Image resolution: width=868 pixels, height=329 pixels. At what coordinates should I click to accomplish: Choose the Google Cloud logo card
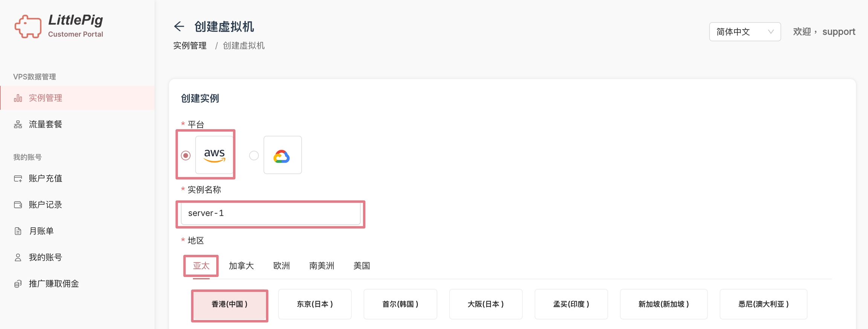pyautogui.click(x=283, y=155)
